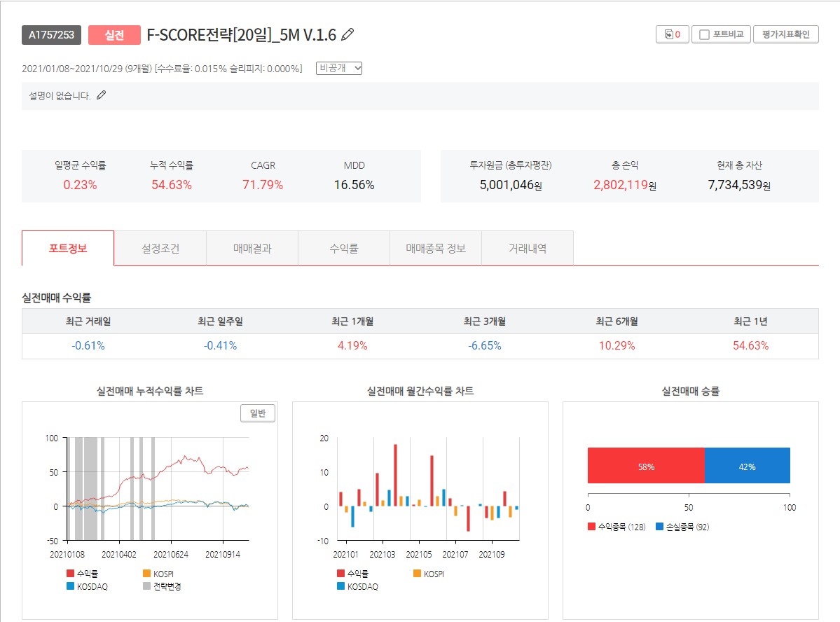Image resolution: width=840 pixels, height=622 pixels.
Task: Open the copy count button showing 0
Action: coord(673,34)
